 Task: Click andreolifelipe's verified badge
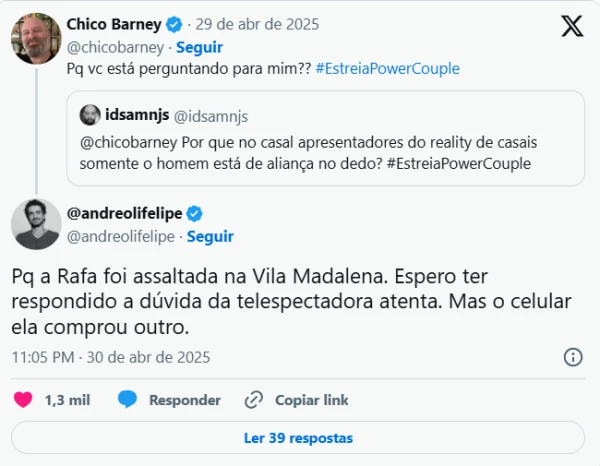coord(196,213)
